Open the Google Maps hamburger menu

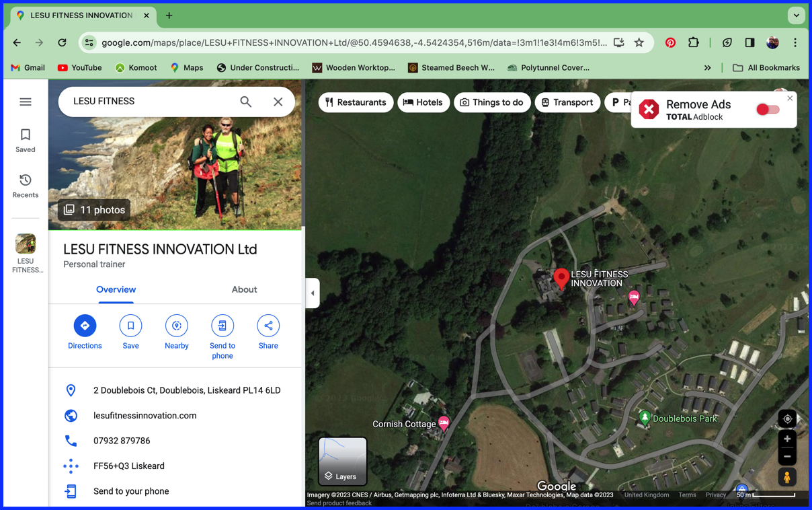click(26, 102)
